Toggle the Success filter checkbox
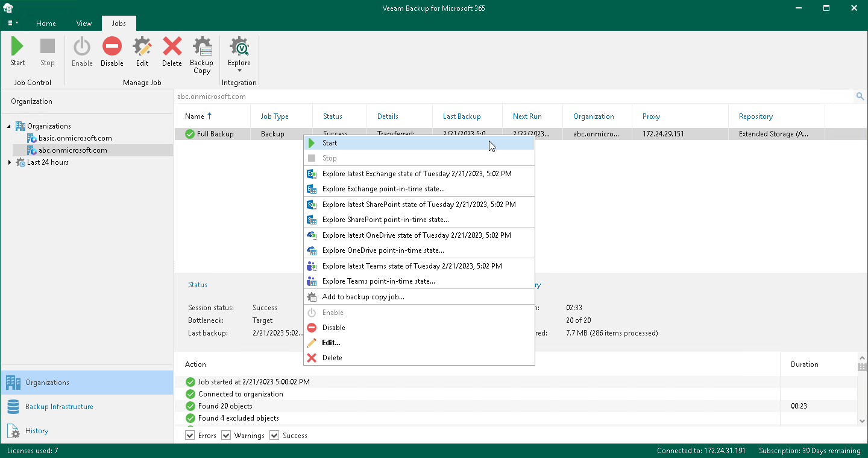 point(274,436)
